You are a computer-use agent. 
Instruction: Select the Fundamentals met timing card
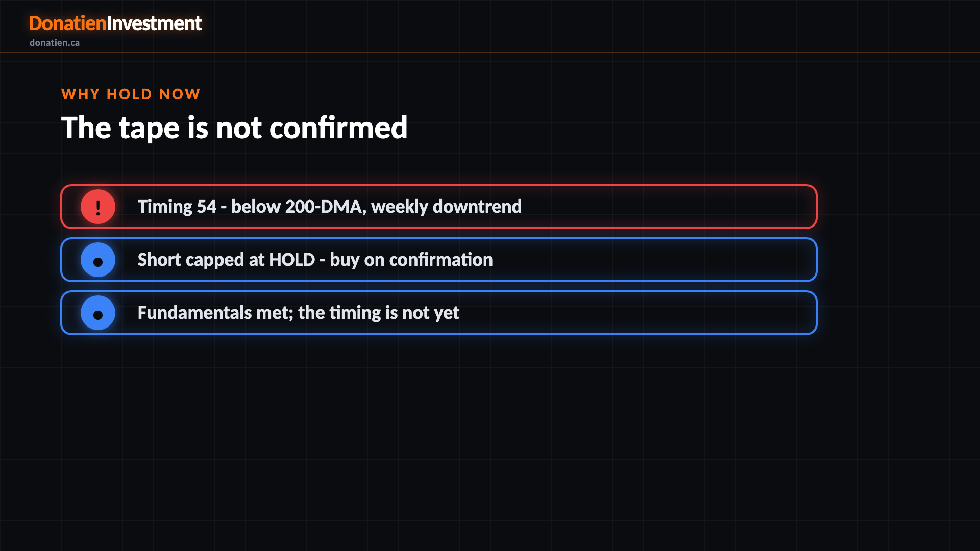439,313
